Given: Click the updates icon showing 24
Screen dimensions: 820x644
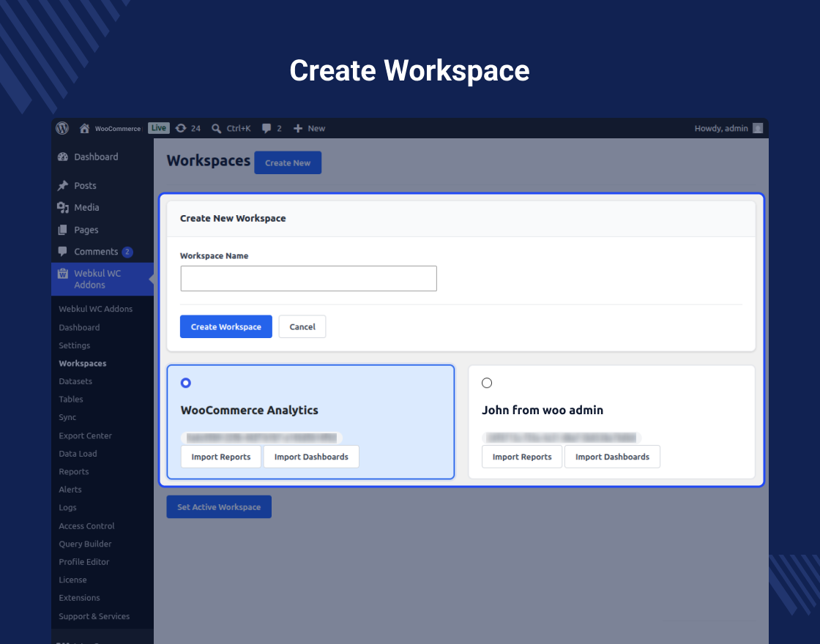Looking at the screenshot, I should click(x=181, y=128).
